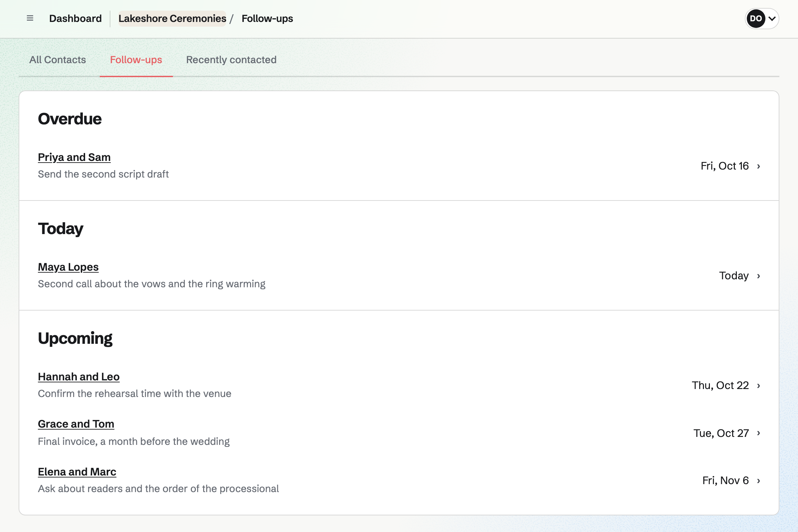Screen dimensions: 798x532
Task: Click Today due date for Maya Lopes
Action: pos(734,276)
